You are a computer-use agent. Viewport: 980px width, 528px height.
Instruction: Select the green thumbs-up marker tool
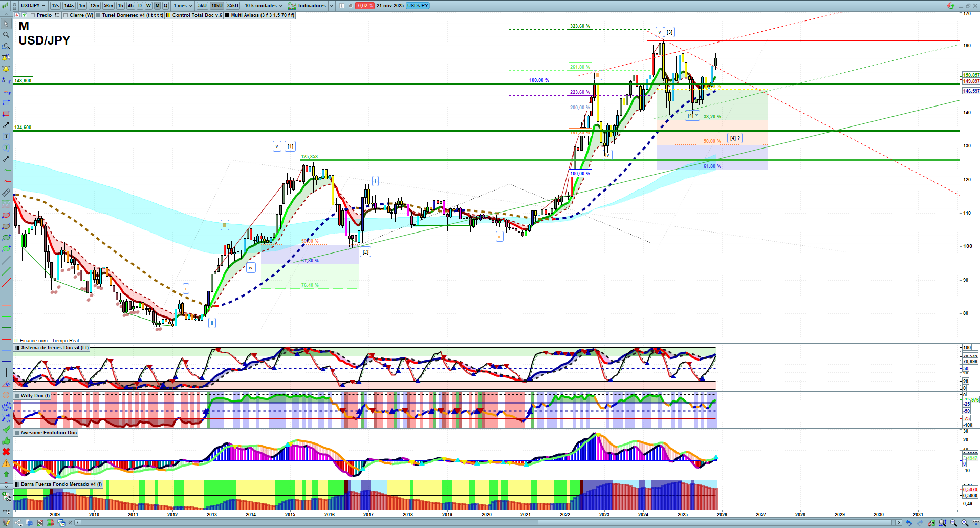tap(6, 440)
